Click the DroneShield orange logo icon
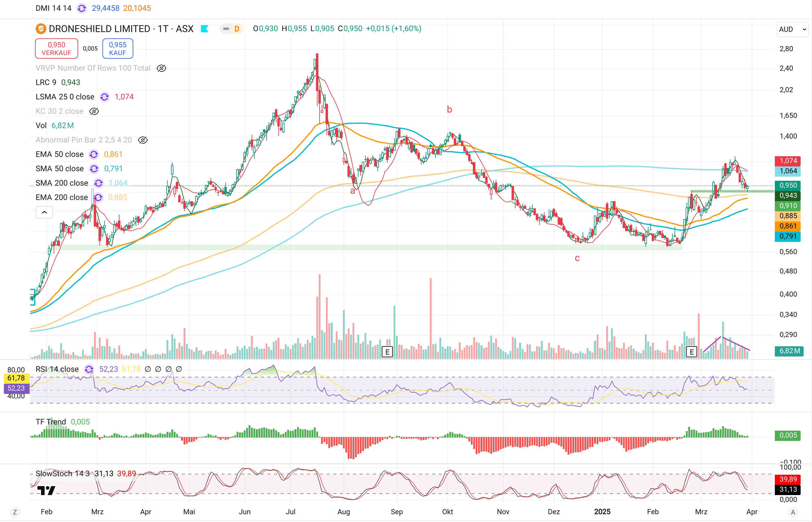This screenshot has height=522, width=812. [41, 29]
